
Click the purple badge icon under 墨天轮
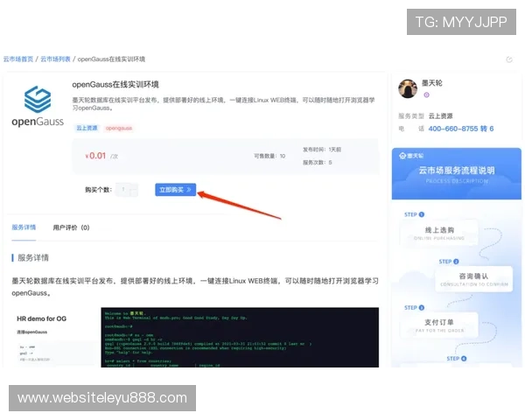pyautogui.click(x=427, y=95)
